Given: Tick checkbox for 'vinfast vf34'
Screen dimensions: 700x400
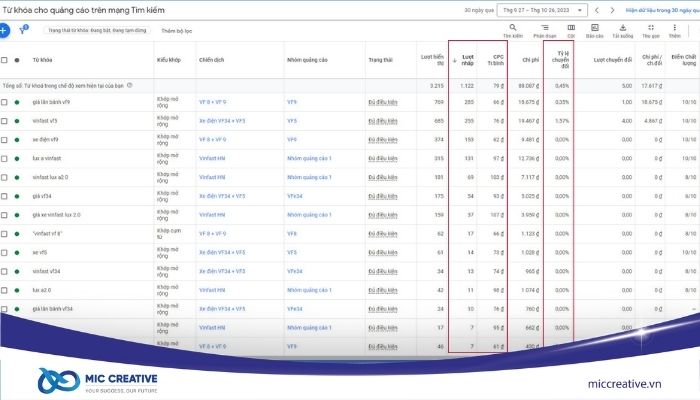Looking at the screenshot, I should click(4, 271).
